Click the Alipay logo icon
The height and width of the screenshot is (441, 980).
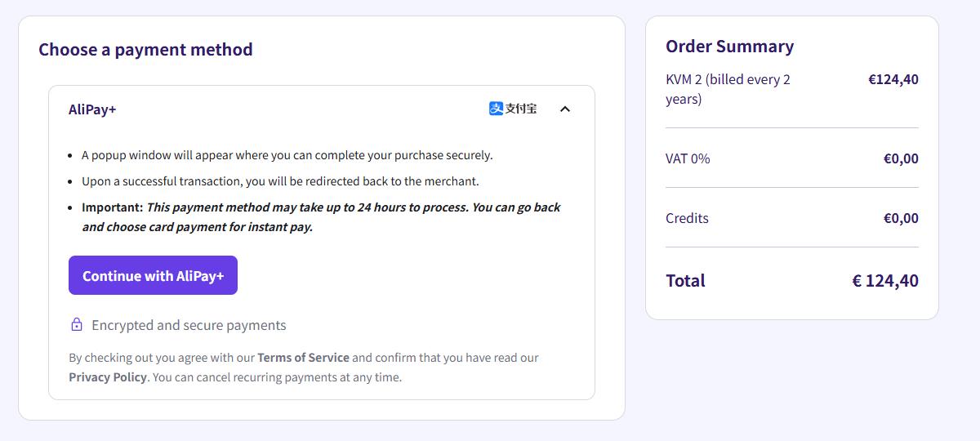point(513,109)
